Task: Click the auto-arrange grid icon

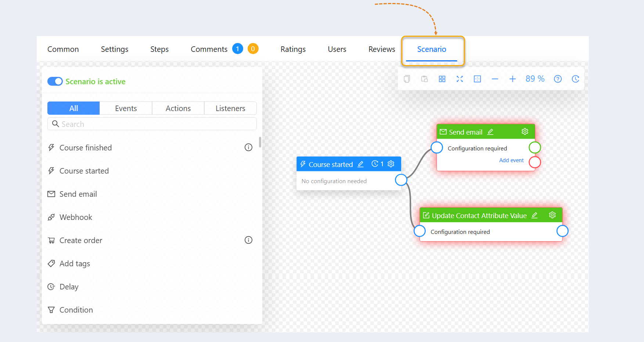Action: (x=442, y=79)
